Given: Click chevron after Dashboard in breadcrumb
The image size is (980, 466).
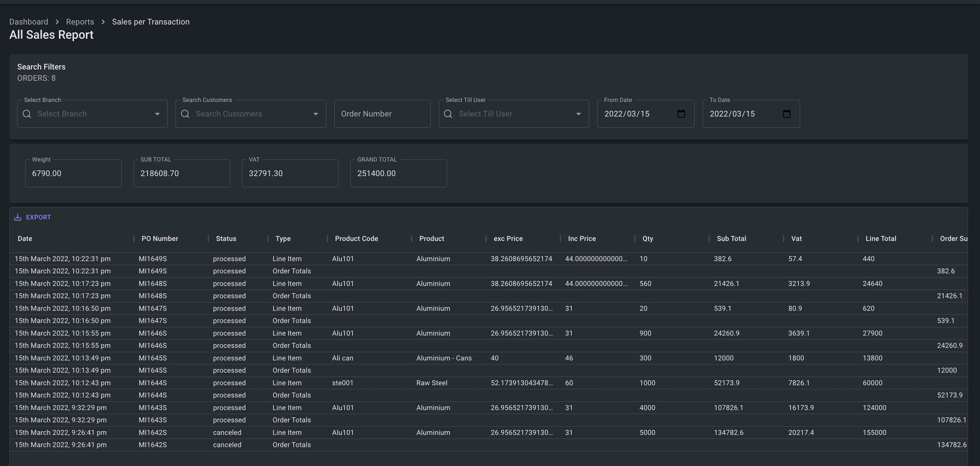Looking at the screenshot, I should pos(57,22).
